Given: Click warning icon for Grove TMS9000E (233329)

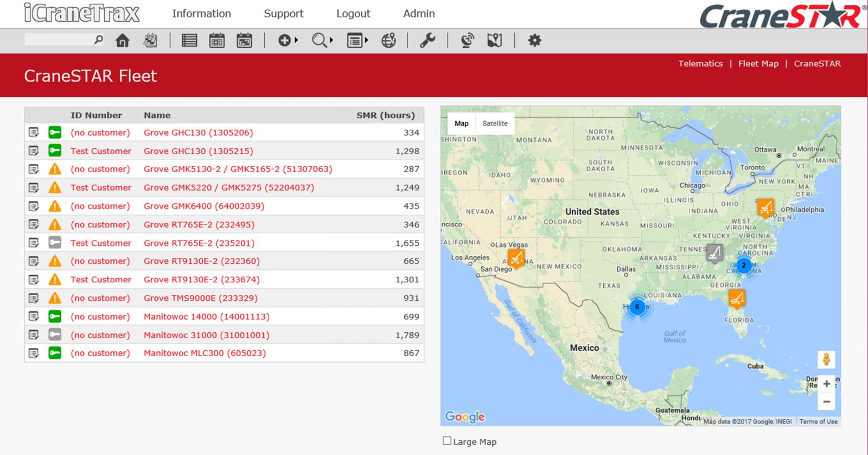Looking at the screenshot, I should [55, 298].
